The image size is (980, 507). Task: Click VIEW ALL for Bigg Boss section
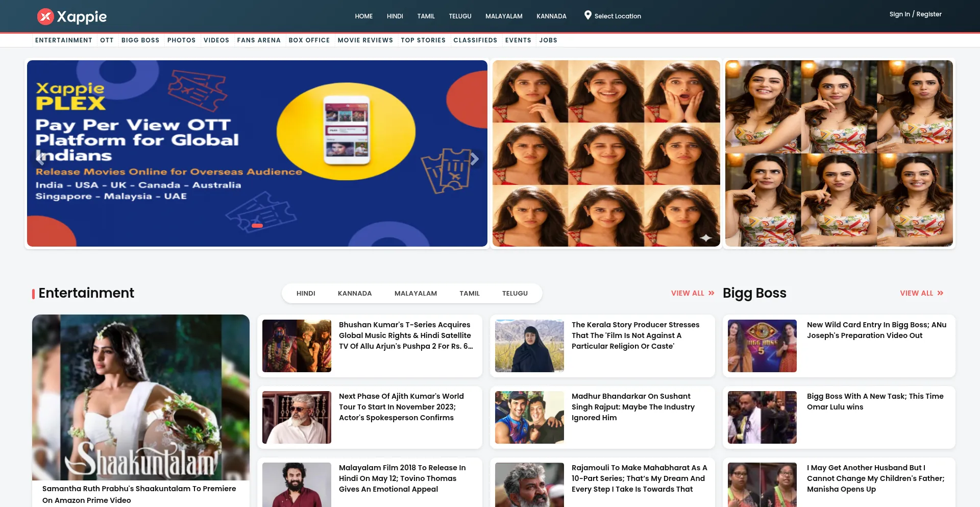tap(922, 293)
